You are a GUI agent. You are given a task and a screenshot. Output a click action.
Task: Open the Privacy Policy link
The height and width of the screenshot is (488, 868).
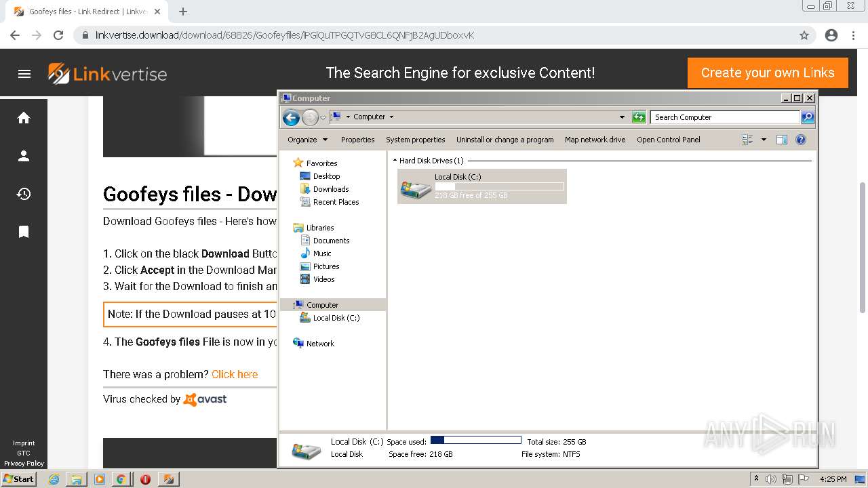(x=24, y=464)
